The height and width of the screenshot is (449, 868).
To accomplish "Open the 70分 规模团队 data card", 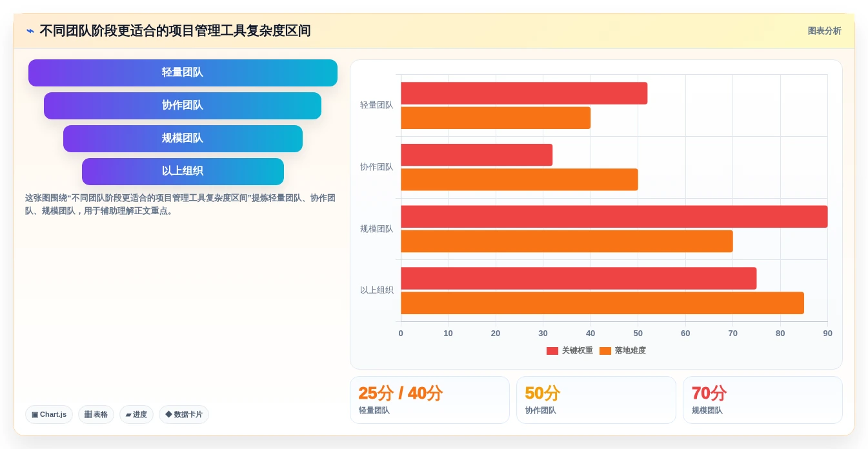I will coord(763,400).
